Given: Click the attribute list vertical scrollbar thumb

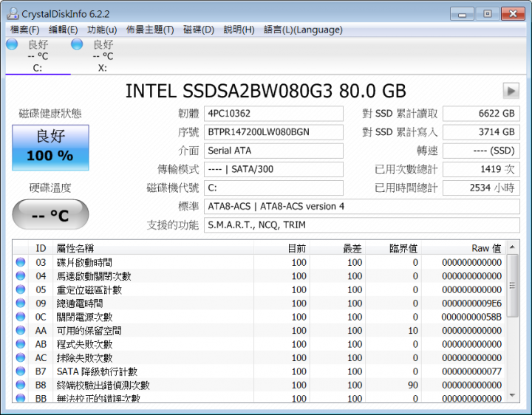Looking at the screenshot, I should coord(512,286).
